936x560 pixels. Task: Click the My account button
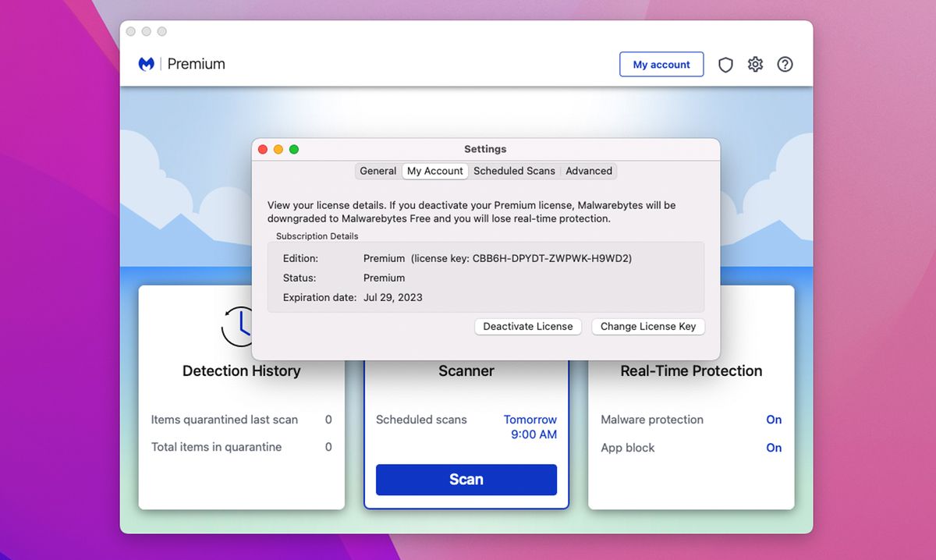pos(661,64)
